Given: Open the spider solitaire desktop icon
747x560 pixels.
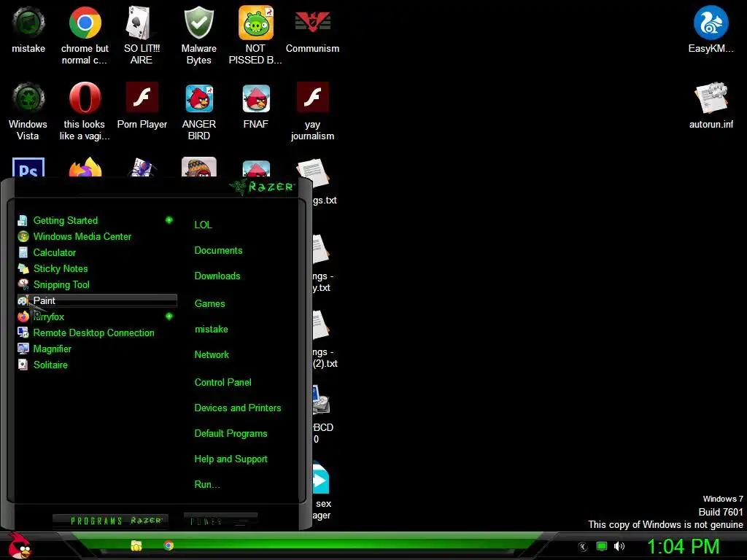Looking at the screenshot, I should point(142,168).
